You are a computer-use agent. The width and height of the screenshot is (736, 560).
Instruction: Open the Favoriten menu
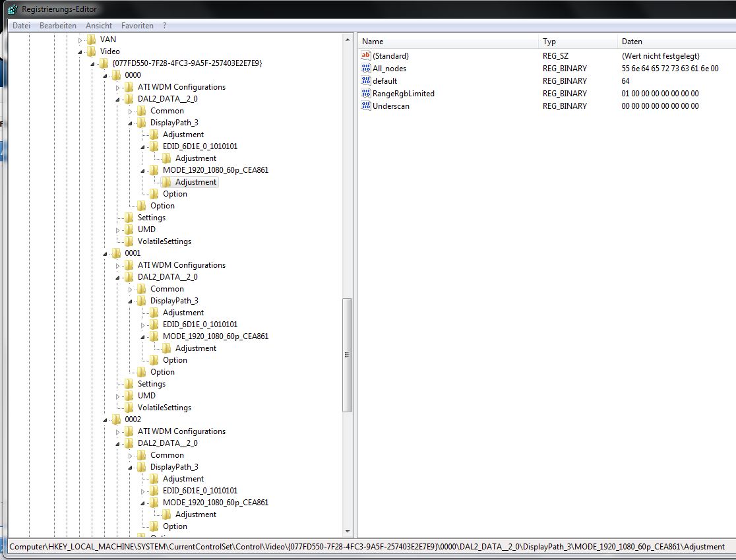coord(137,26)
